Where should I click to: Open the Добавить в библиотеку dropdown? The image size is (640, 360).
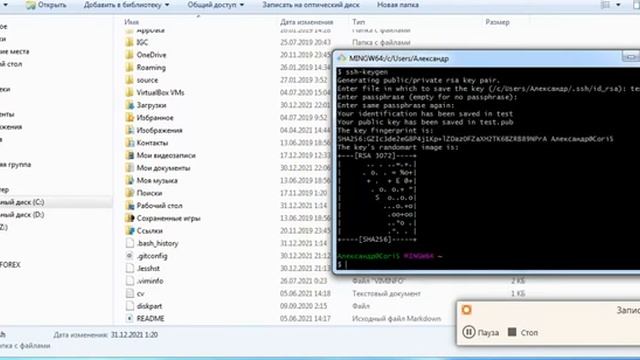[127, 5]
